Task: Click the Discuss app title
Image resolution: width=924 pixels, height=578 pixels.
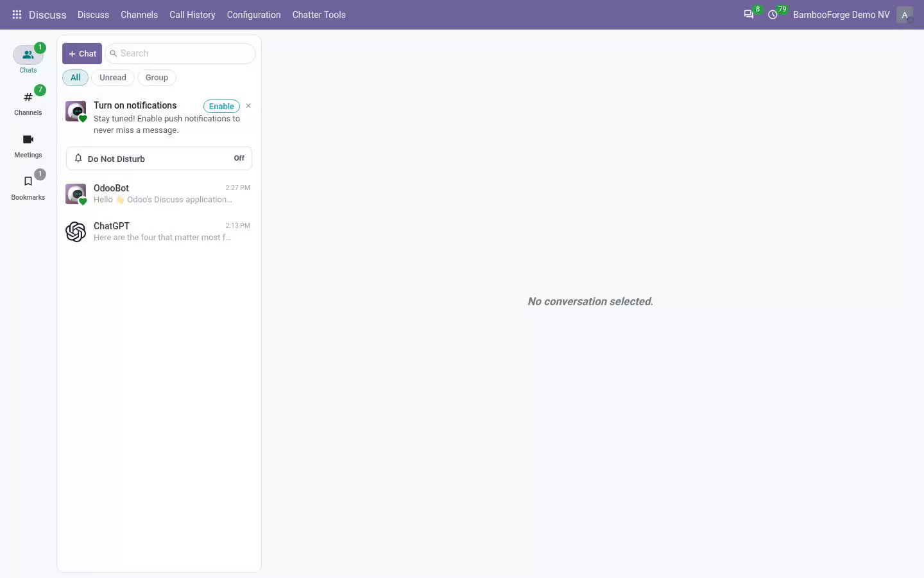Action: point(47,15)
